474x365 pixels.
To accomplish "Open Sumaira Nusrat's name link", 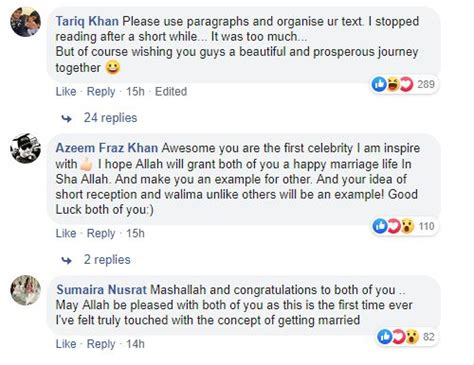I will 101,290.
